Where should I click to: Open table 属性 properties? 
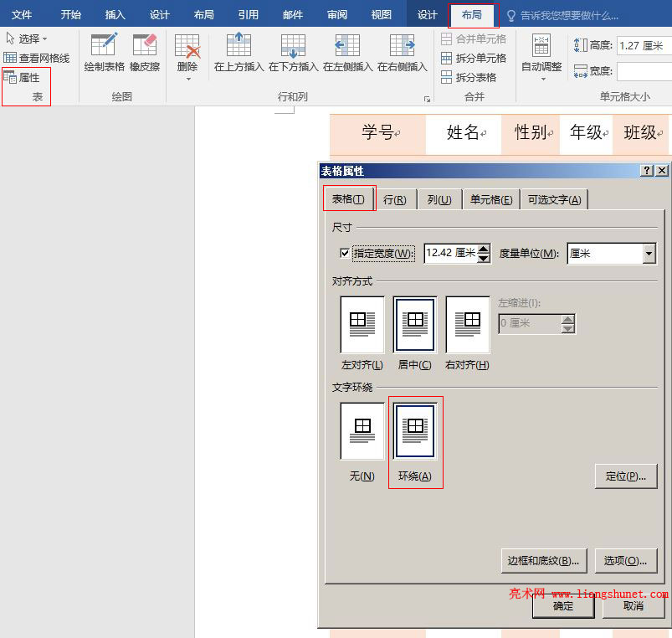click(x=22, y=77)
